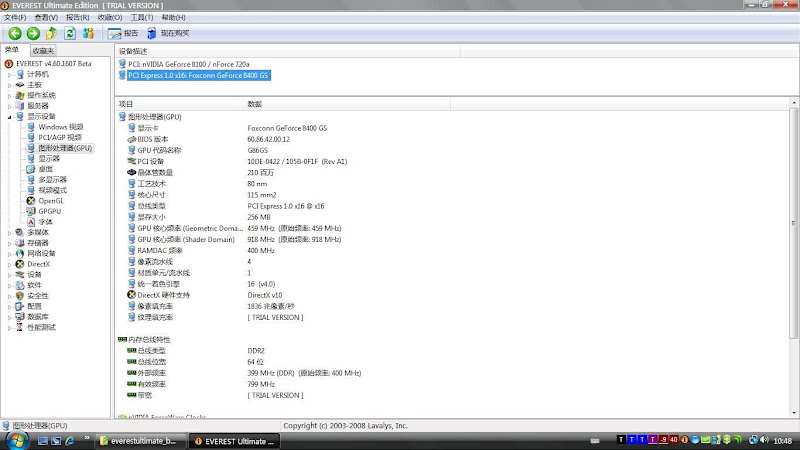Open the 报告 report wizard from toolbar
800x450 pixels.
123,33
